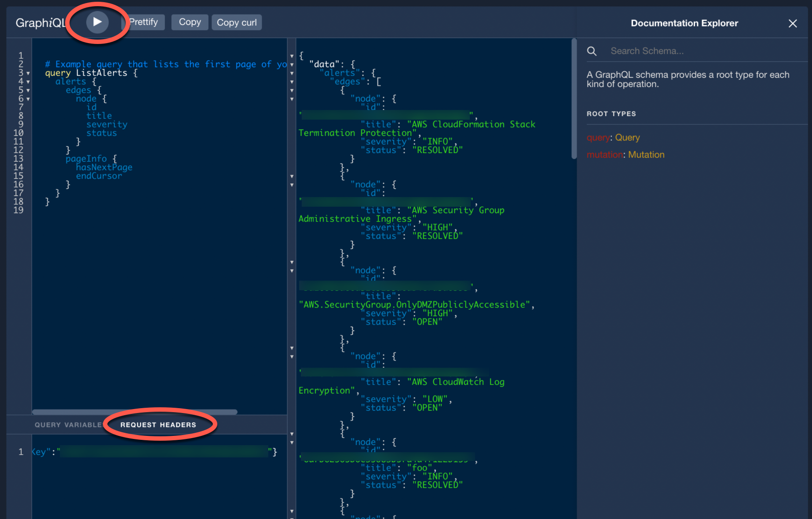Execute the query using the play icon
This screenshot has width=812, height=519.
pos(97,22)
